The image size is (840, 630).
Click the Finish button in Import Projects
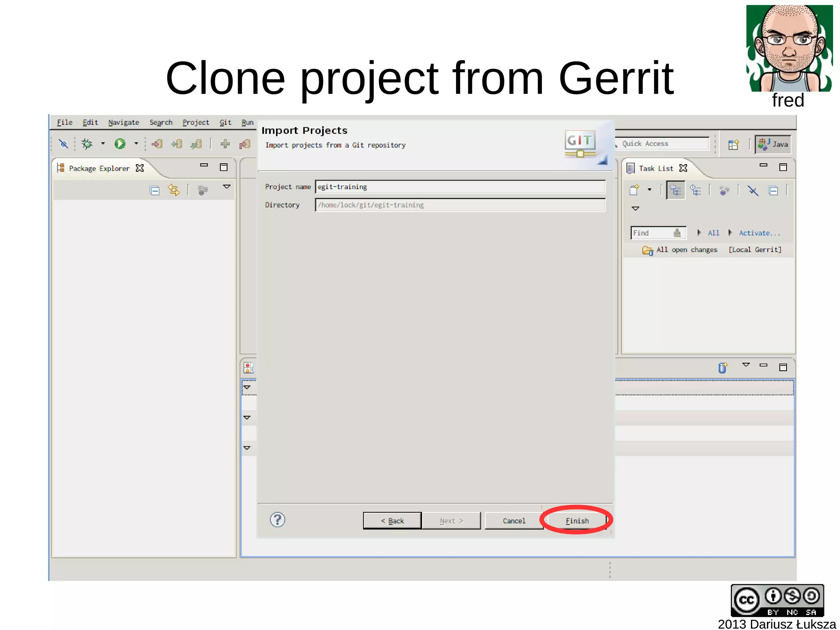[x=577, y=520]
